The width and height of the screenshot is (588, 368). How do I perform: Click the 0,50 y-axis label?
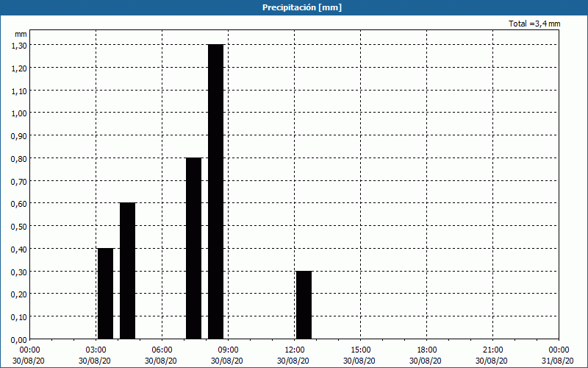(x=19, y=227)
